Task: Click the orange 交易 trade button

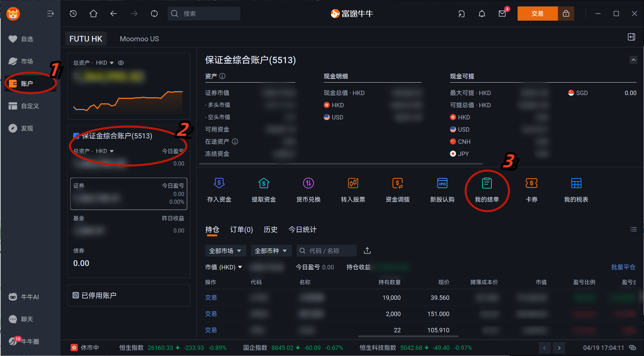Action: (x=538, y=14)
